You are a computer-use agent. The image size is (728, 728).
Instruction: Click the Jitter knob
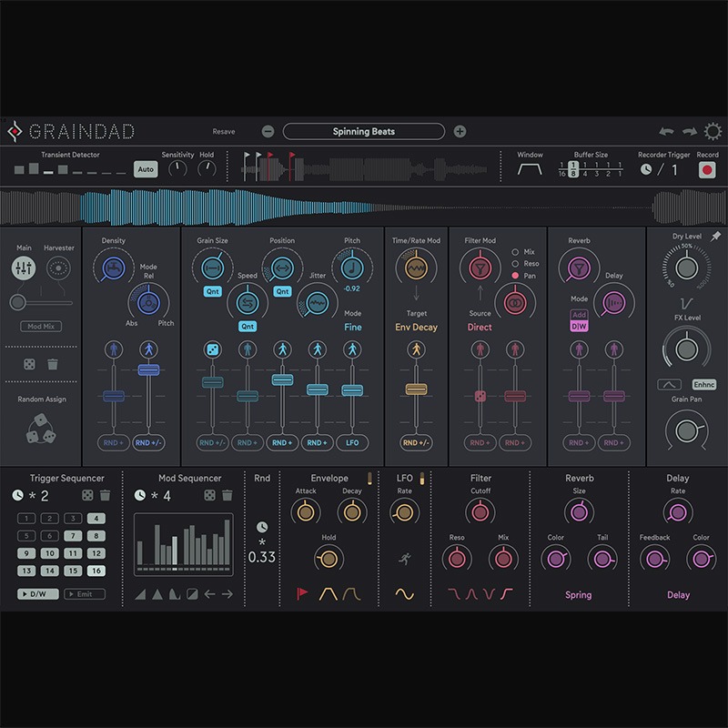click(x=317, y=303)
